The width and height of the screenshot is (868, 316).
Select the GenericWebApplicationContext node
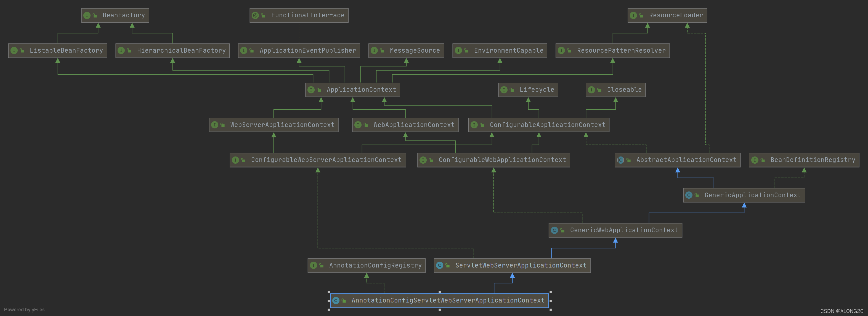click(624, 230)
